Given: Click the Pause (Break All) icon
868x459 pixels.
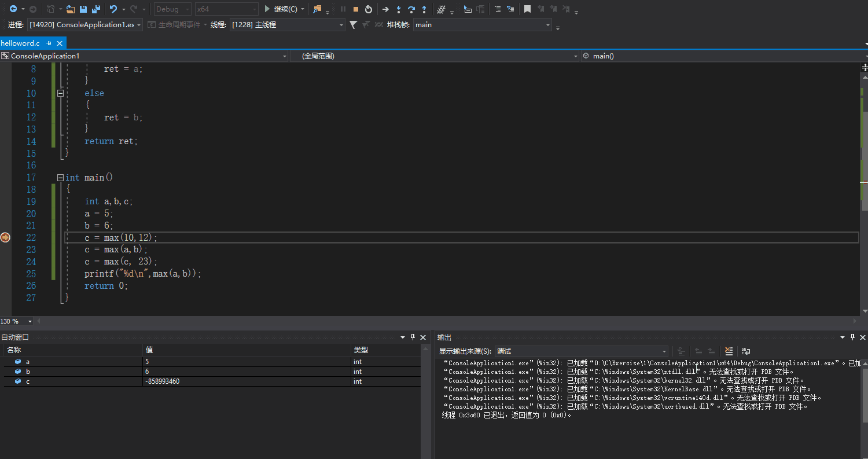Looking at the screenshot, I should click(343, 9).
